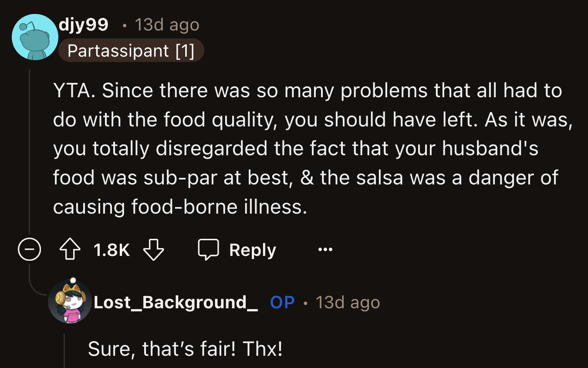
Task: Select the thread connector line
Action: pyautogui.click(x=30, y=153)
